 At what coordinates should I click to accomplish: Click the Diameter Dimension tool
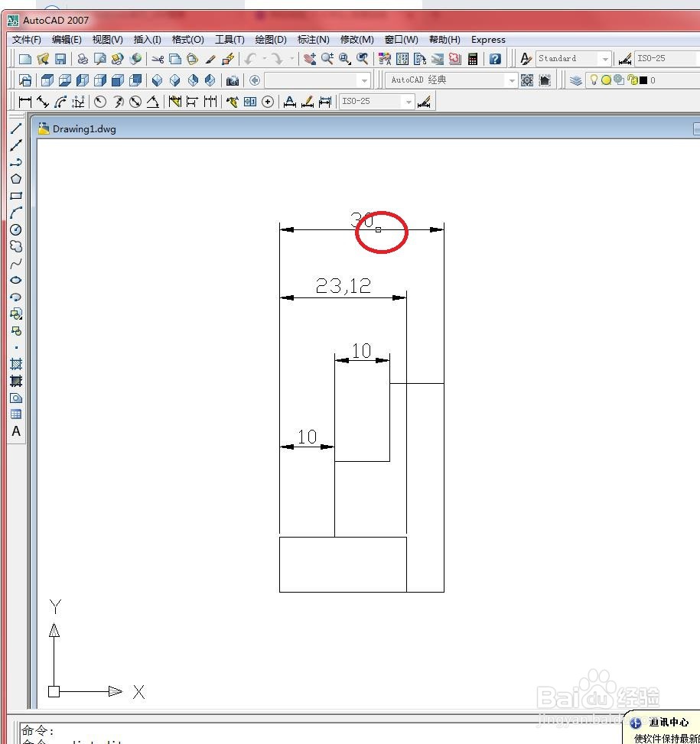point(135,102)
